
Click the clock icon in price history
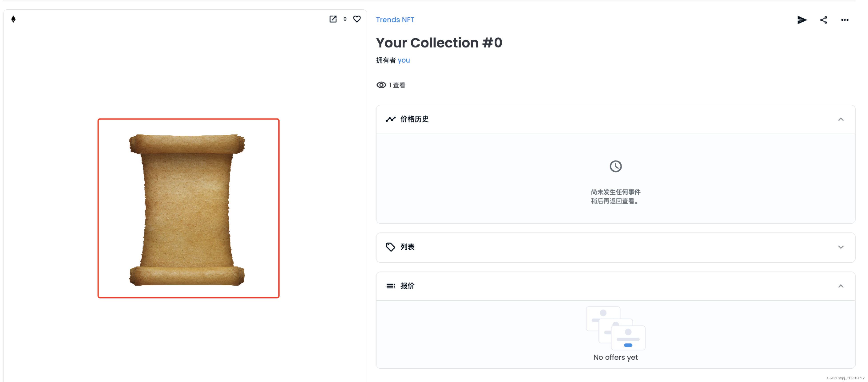615,166
